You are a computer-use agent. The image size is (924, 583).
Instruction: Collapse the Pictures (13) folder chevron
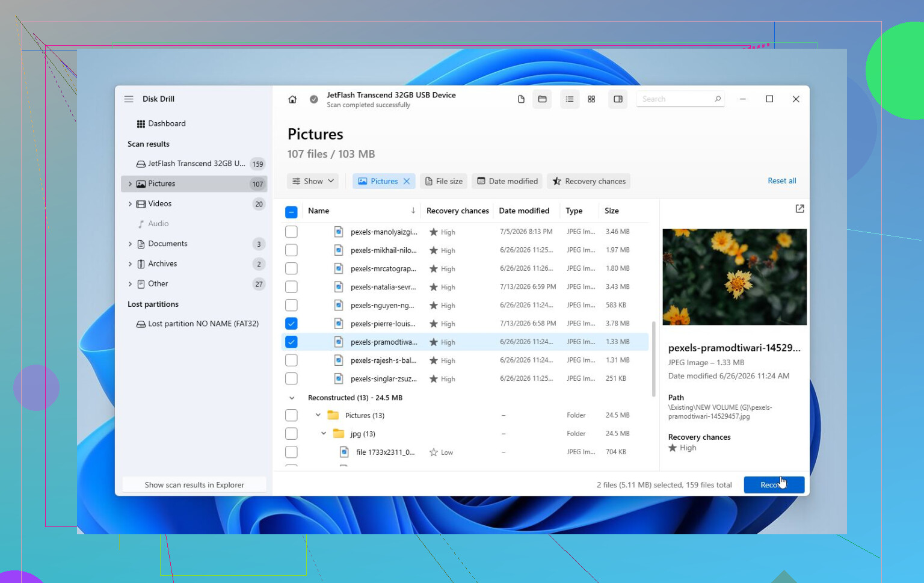click(x=318, y=415)
